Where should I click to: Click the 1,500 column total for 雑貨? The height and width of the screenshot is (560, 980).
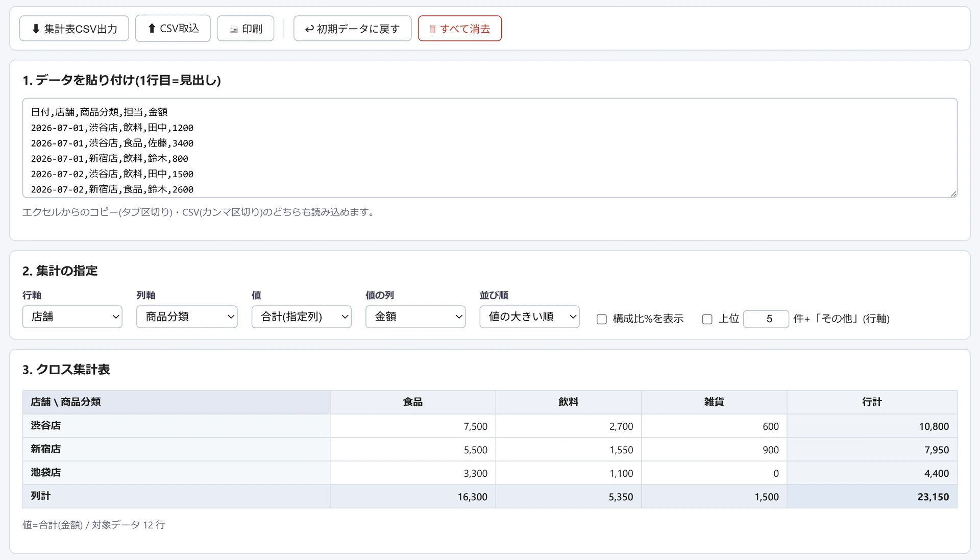pyautogui.click(x=714, y=496)
